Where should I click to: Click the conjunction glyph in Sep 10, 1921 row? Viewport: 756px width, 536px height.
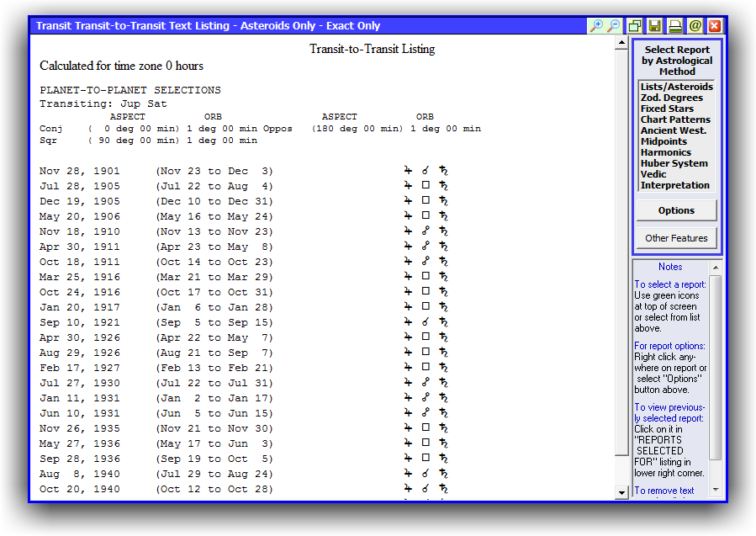pos(426,321)
